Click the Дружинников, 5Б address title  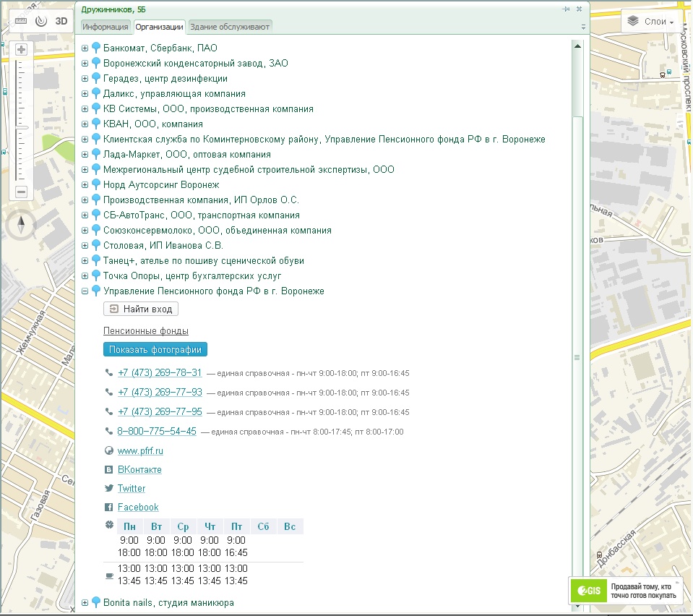point(113,9)
